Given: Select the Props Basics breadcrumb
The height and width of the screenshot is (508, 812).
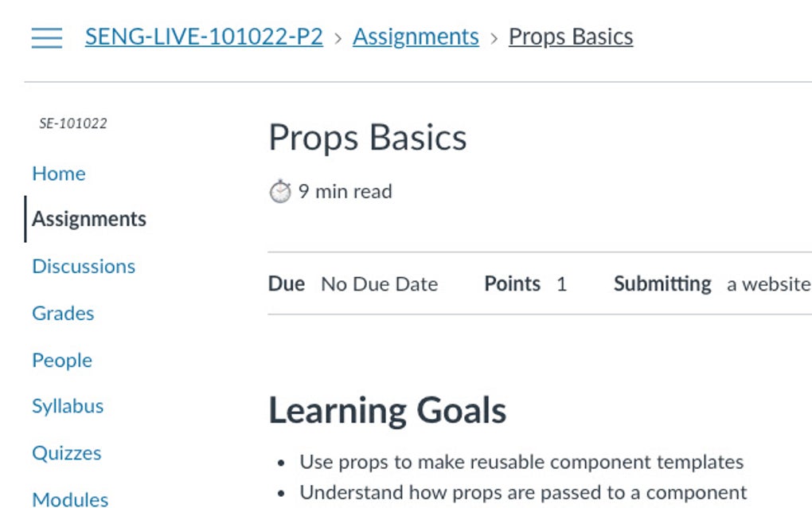Looking at the screenshot, I should tap(571, 37).
